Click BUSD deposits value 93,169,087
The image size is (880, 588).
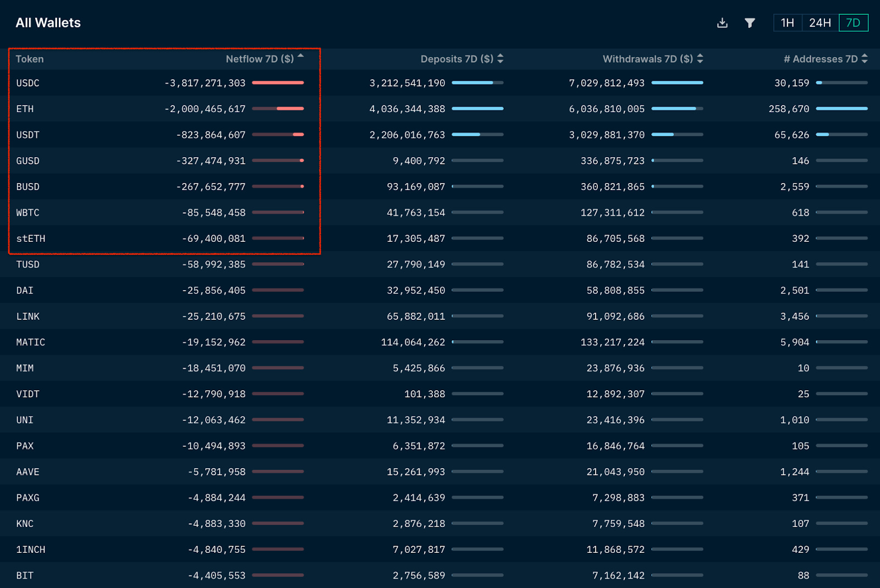[x=416, y=187]
